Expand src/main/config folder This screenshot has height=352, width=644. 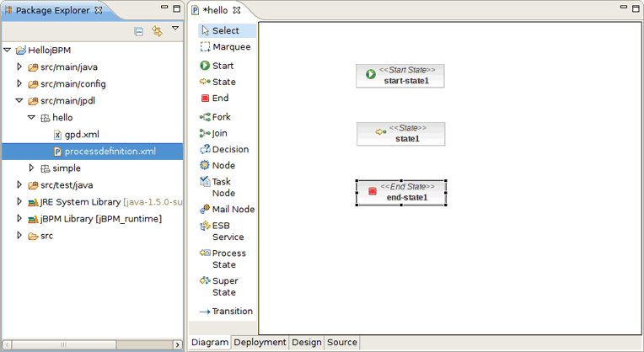click(19, 83)
